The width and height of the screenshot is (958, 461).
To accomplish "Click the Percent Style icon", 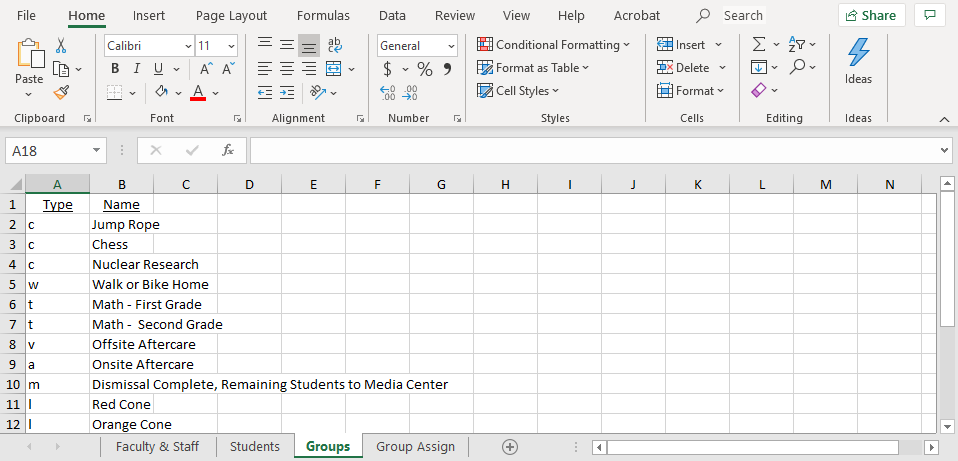I will 425,69.
